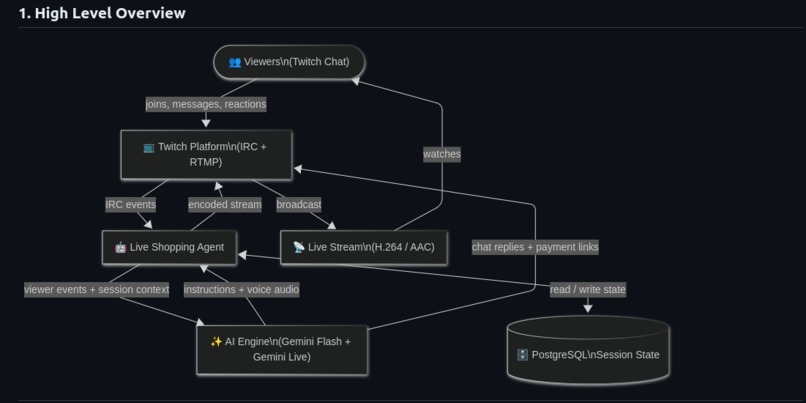The image size is (806, 403).
Task: Click the 'viewer events + session context' label
Action: pyautogui.click(x=97, y=289)
